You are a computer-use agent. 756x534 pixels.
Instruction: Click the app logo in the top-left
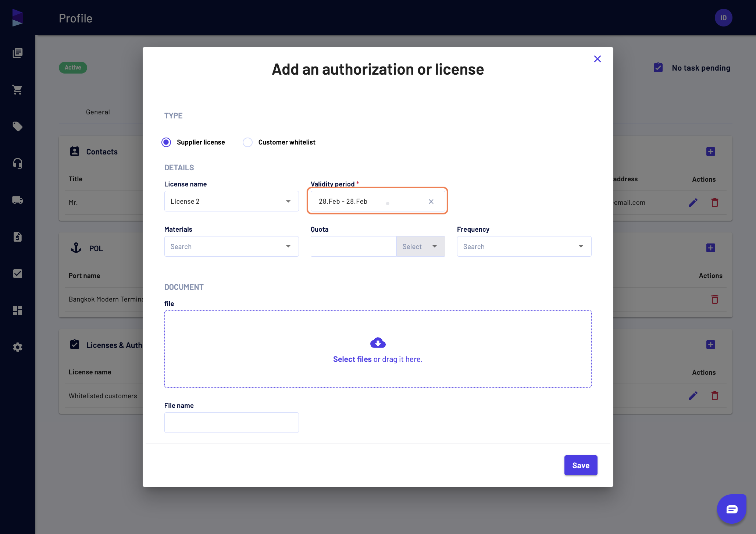pos(18,18)
